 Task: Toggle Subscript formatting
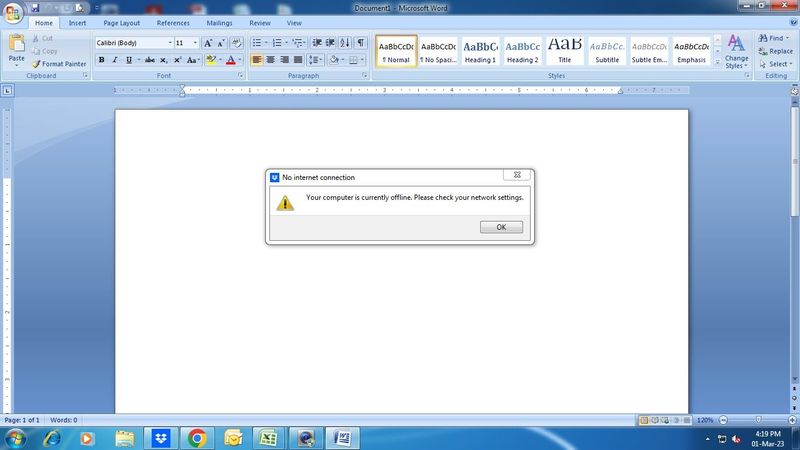163,60
